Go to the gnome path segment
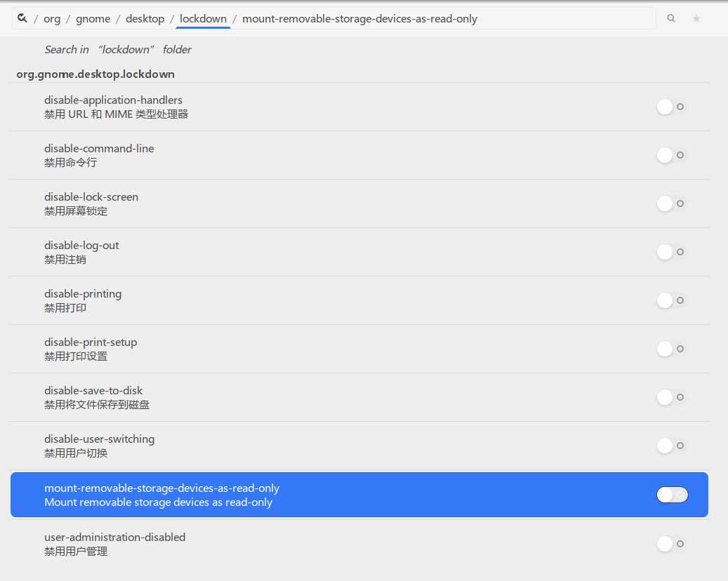Screen dimensions: 728x581 coord(93,19)
